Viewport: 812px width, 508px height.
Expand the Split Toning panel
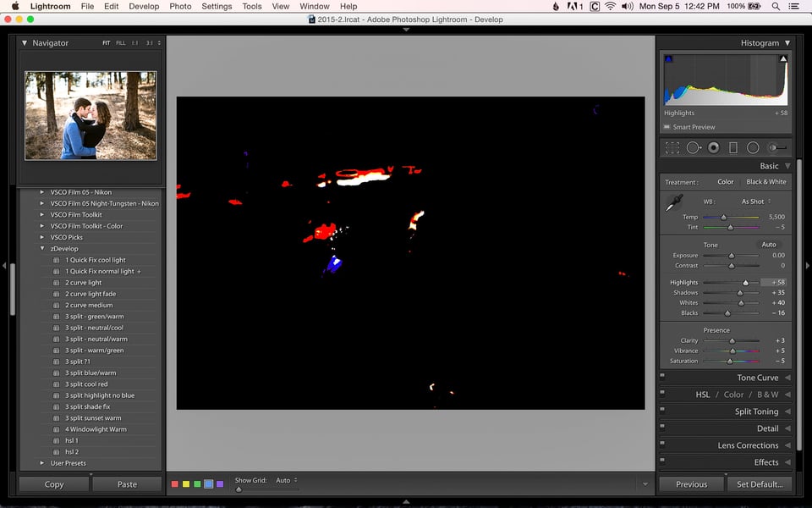coord(787,411)
